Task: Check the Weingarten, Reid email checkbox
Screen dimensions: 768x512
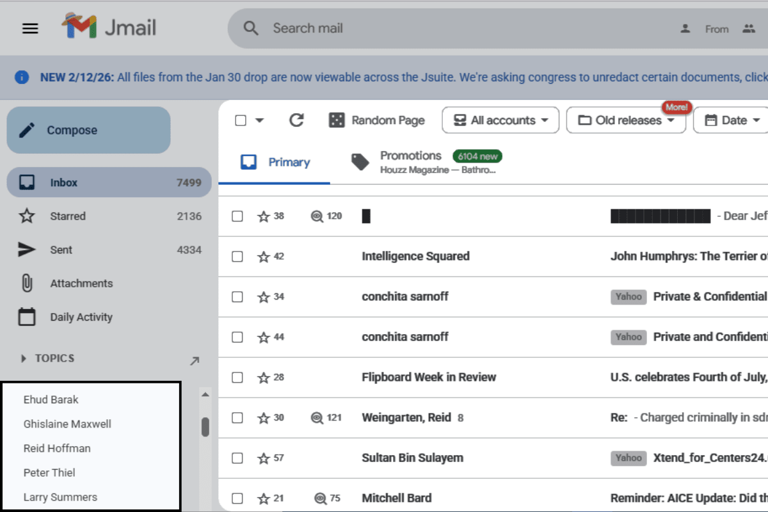Action: coord(237,417)
